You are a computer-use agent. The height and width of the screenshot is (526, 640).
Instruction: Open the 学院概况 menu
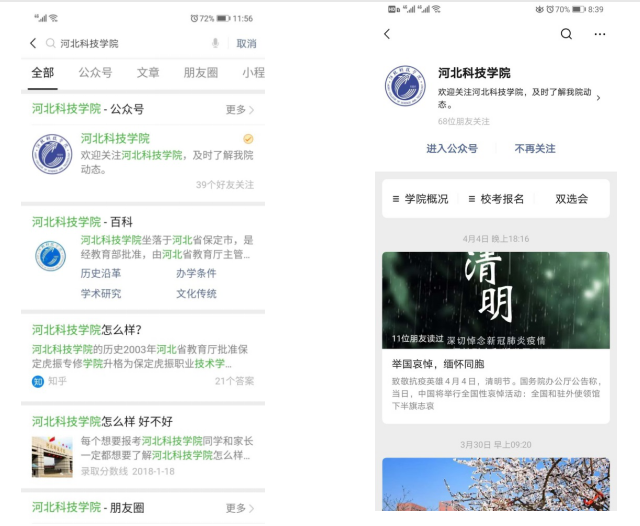(x=420, y=199)
